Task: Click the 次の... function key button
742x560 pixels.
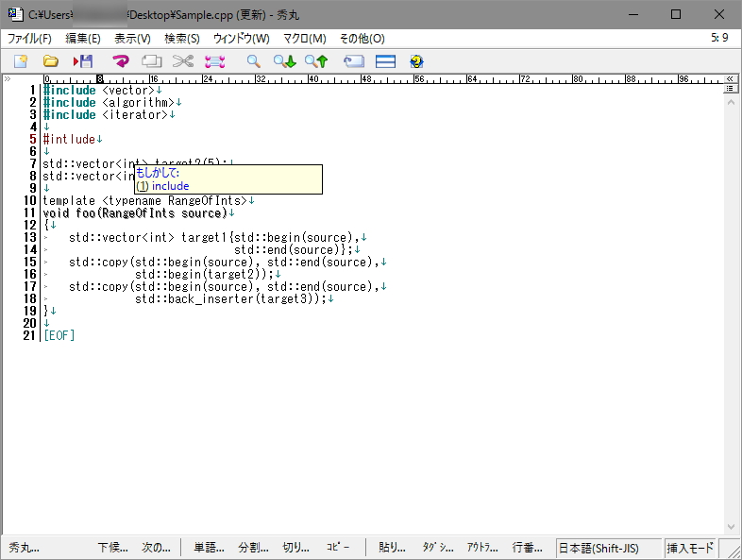Action: [x=156, y=548]
